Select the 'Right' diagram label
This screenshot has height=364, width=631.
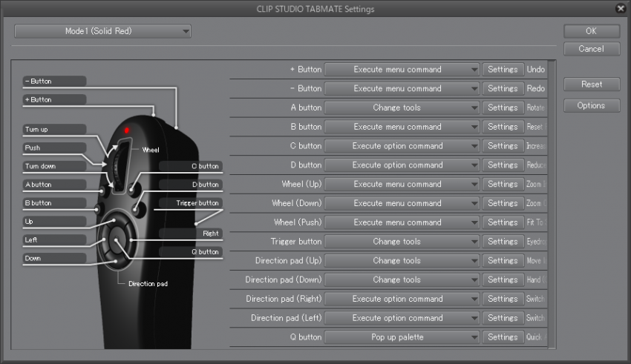coord(191,234)
